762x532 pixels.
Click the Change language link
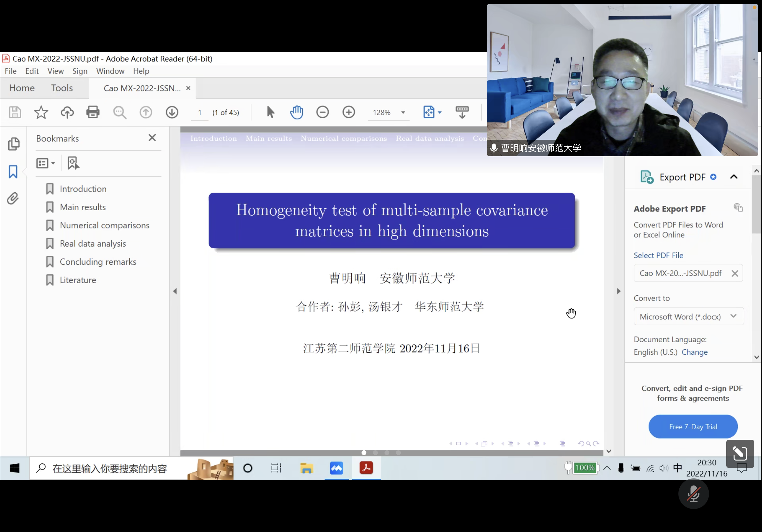(x=694, y=352)
